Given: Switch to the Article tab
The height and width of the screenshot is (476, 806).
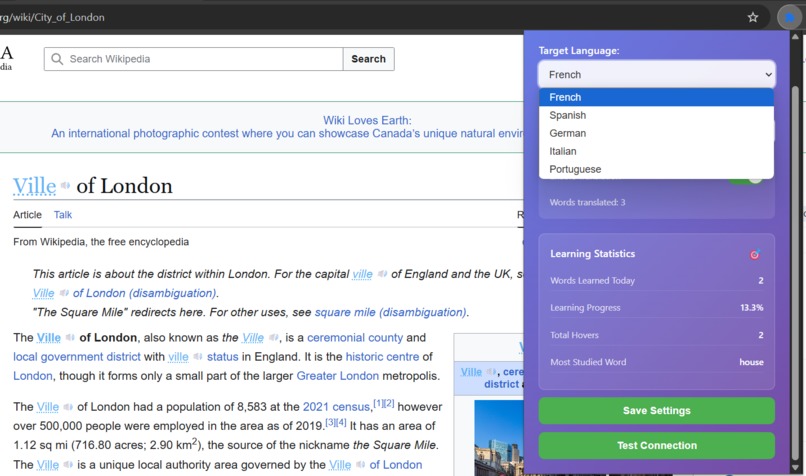Looking at the screenshot, I should point(27,215).
